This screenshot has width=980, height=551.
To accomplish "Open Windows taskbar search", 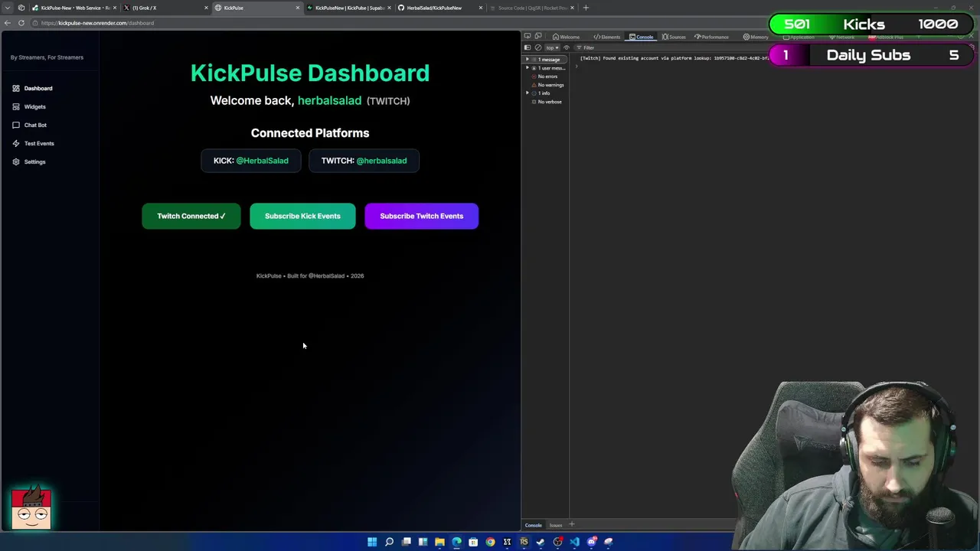I will click(389, 542).
